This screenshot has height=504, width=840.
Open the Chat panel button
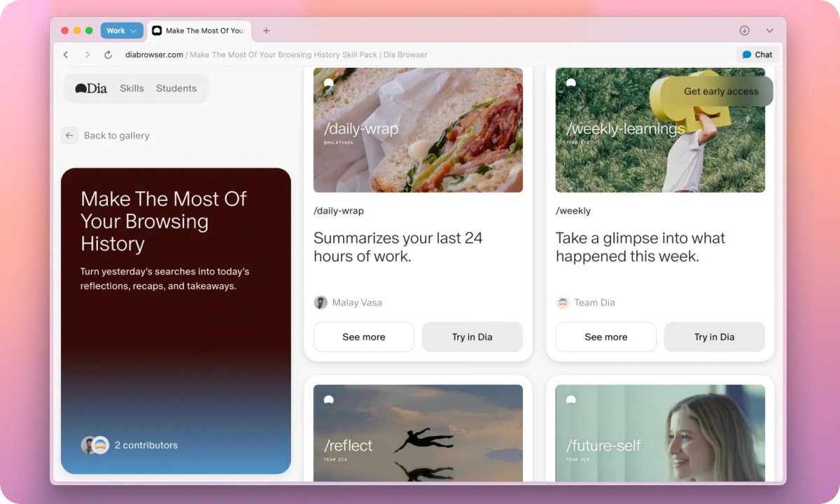pos(757,55)
